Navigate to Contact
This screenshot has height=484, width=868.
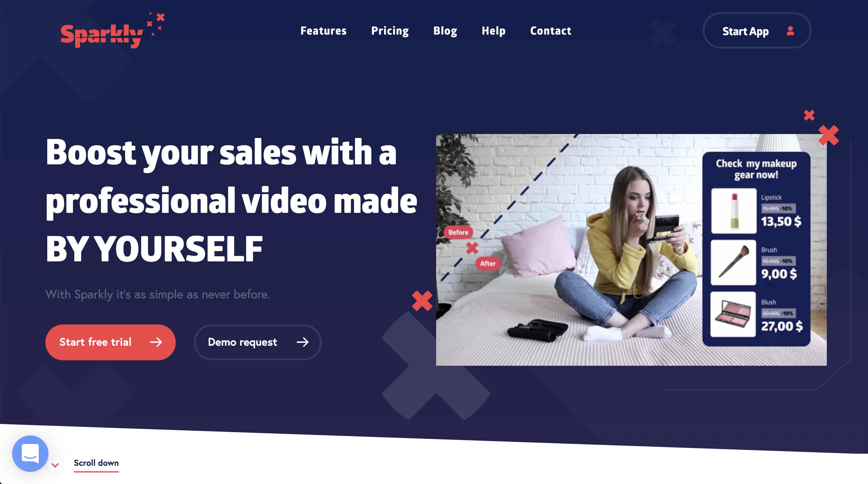click(x=551, y=31)
